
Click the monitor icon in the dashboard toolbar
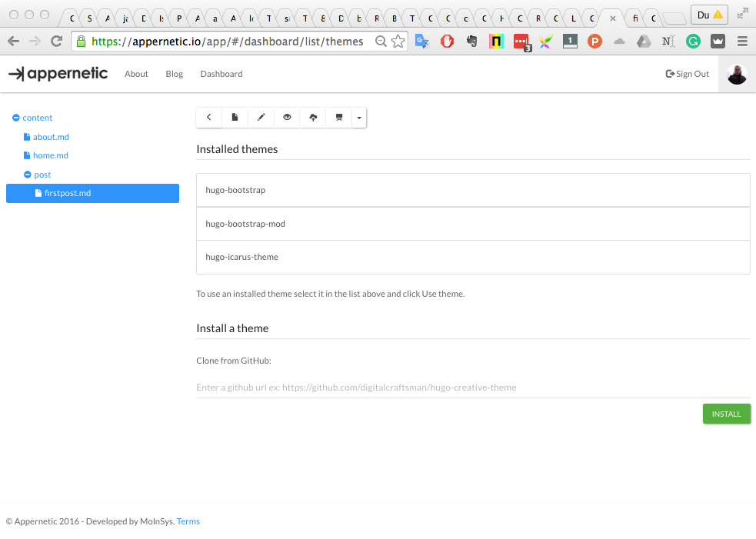click(339, 117)
